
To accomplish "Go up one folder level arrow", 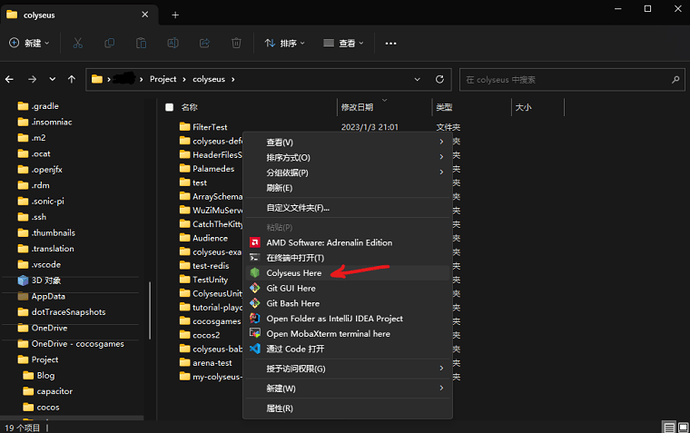I will tap(72, 79).
